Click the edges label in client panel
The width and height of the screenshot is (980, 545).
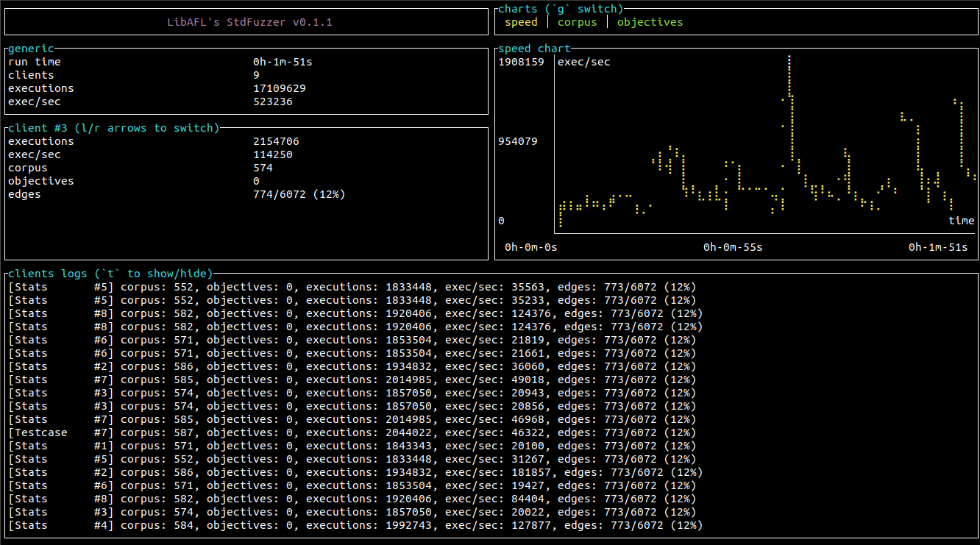[24, 194]
